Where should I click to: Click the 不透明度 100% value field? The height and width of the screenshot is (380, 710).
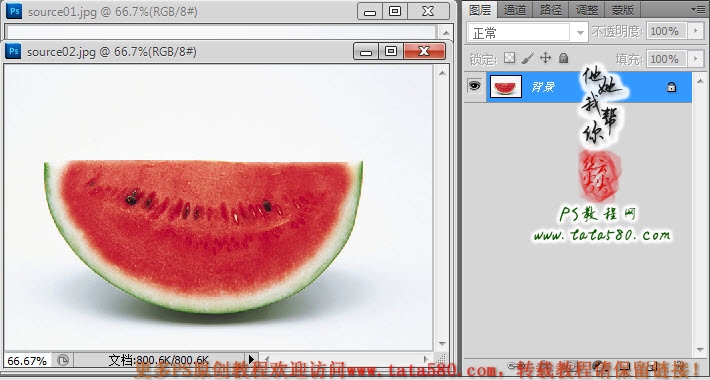pyautogui.click(x=667, y=31)
